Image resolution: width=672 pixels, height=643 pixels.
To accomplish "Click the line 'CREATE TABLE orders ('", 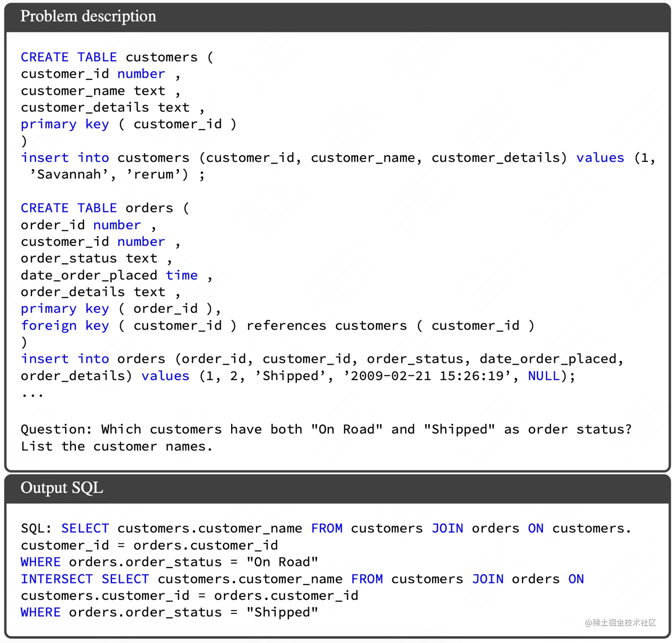I will (105, 208).
